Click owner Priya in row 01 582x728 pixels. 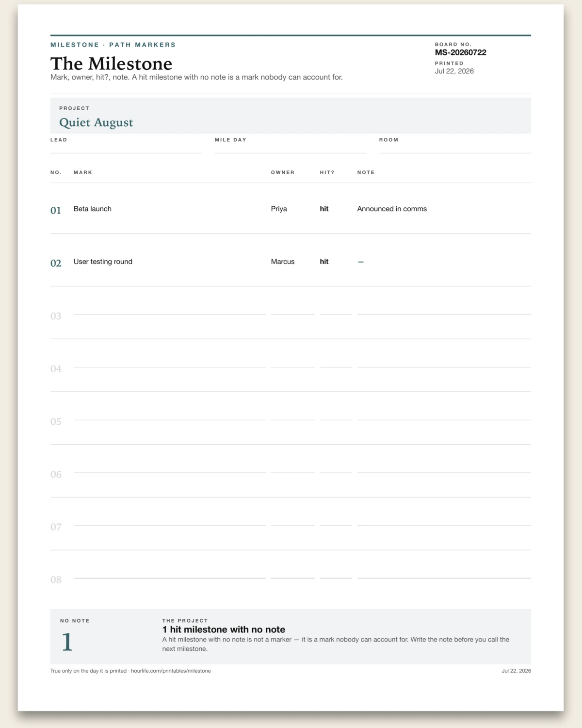click(x=279, y=209)
